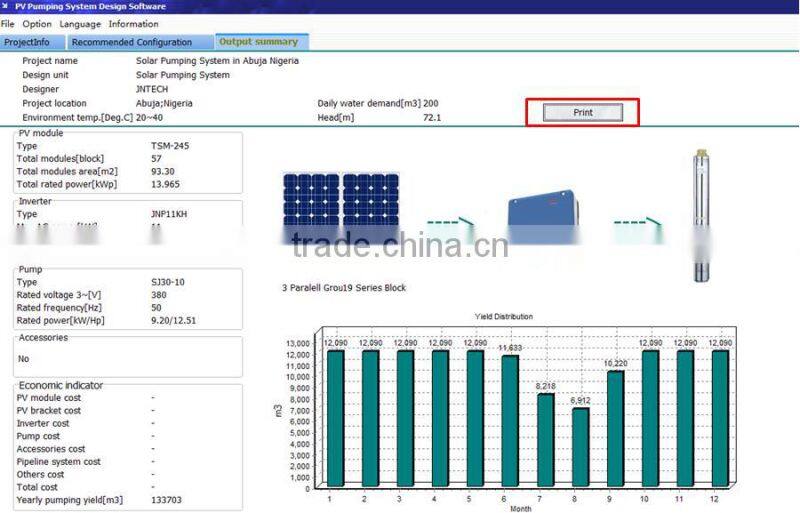Image resolution: width=800 pixels, height=513 pixels.
Task: Click the 'Inverter cost' label
Action: click(x=43, y=423)
